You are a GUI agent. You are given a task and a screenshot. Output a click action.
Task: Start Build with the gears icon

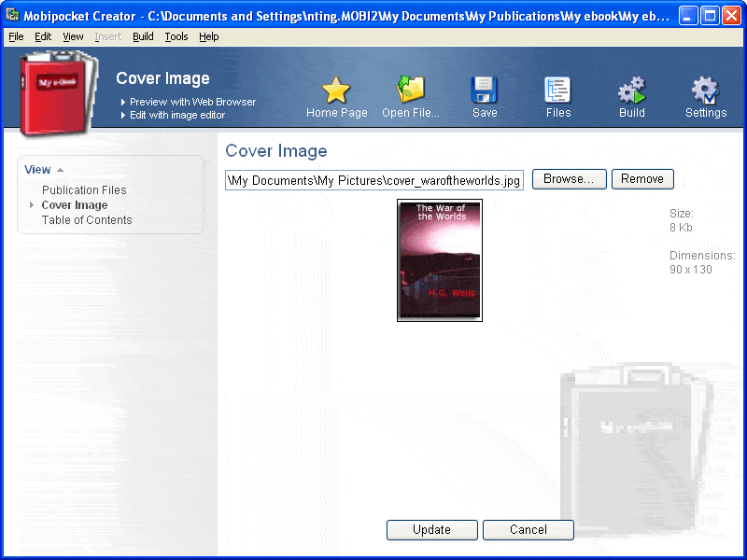click(x=632, y=90)
